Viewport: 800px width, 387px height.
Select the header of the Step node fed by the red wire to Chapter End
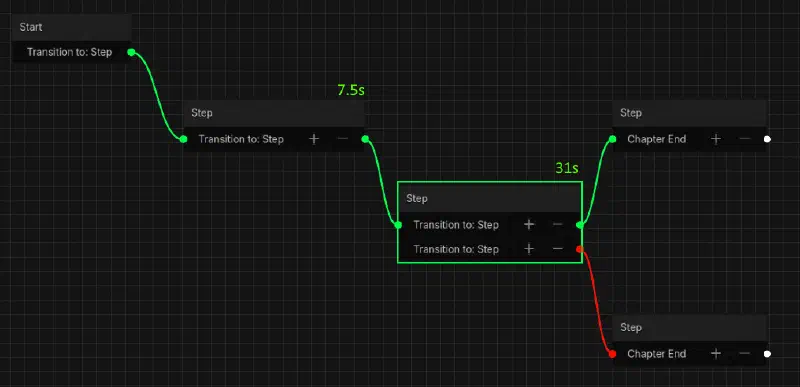pos(690,327)
